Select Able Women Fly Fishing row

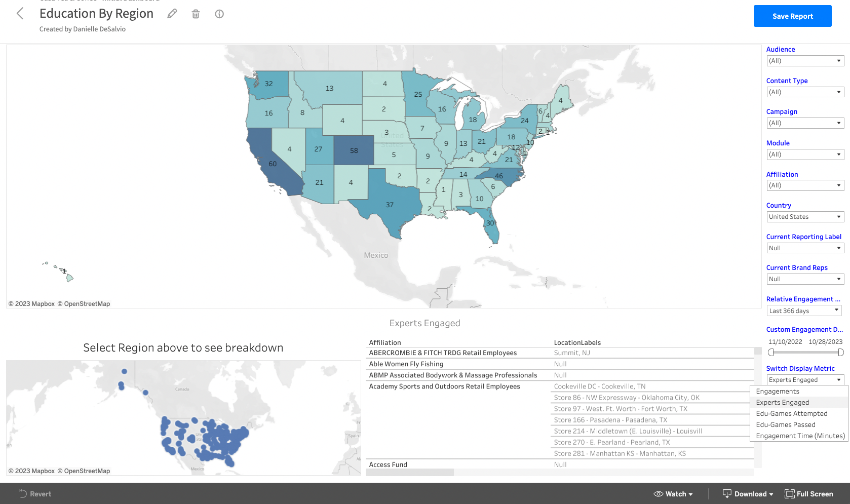click(x=406, y=364)
